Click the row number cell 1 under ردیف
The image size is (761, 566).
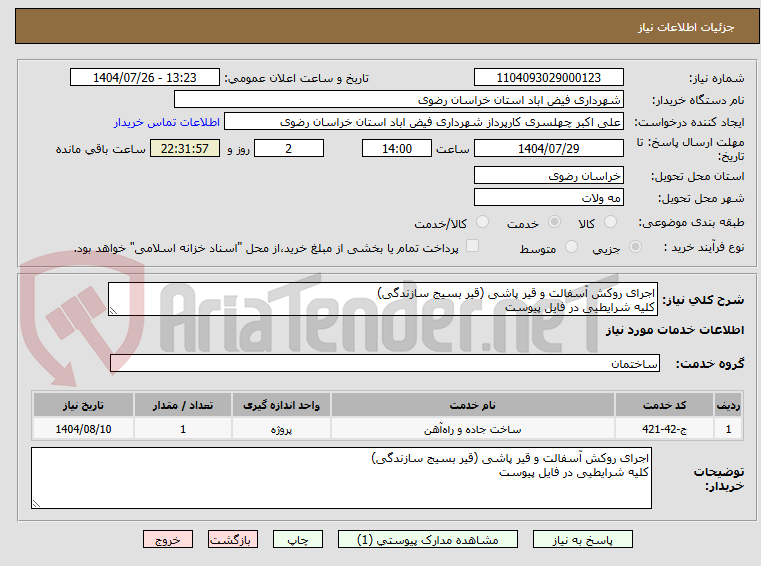click(728, 429)
